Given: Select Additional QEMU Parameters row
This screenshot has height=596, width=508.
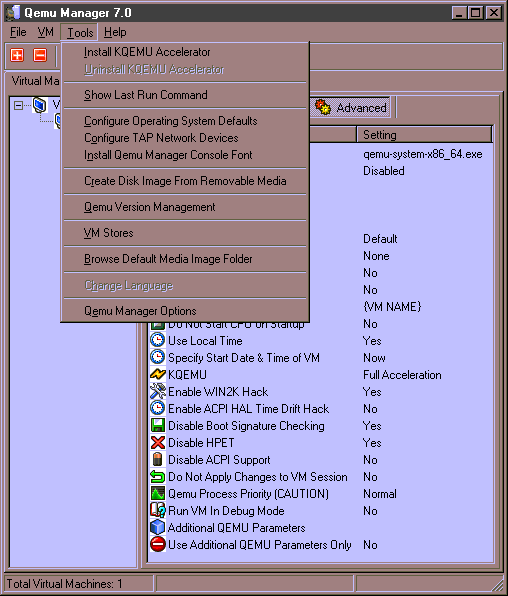Looking at the screenshot, I should [x=321, y=528].
